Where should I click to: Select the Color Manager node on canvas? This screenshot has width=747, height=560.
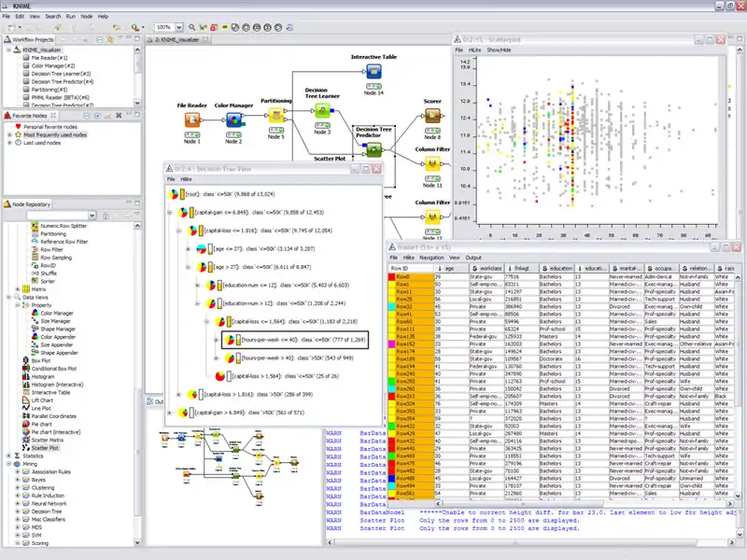[233, 119]
